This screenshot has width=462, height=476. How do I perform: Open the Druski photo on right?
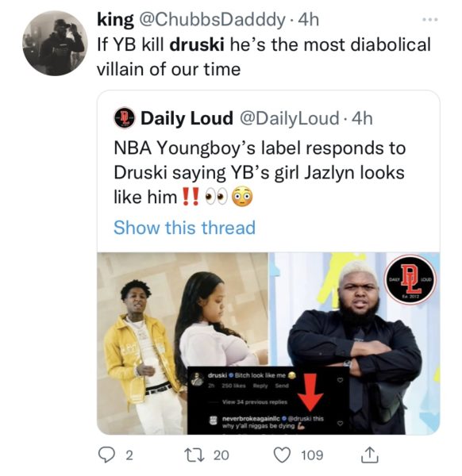[x=355, y=343]
